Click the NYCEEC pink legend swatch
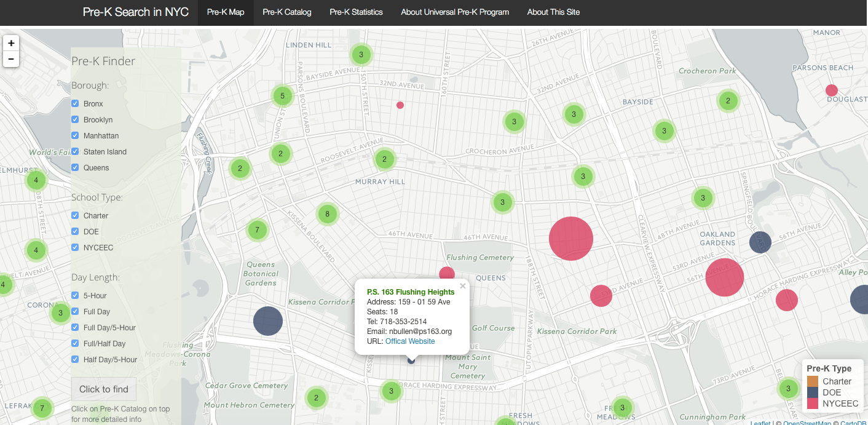Screen dimensions: 868x425 tap(813, 403)
